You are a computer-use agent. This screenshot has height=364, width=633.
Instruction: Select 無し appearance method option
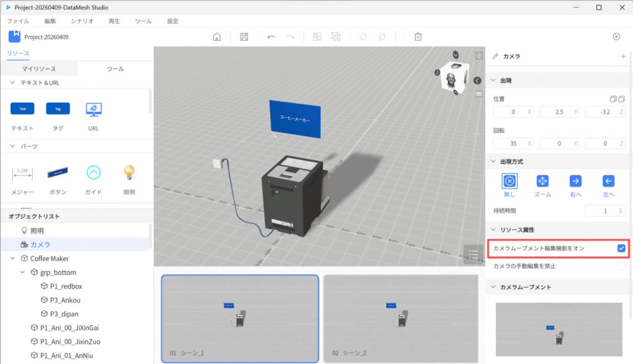[509, 181]
